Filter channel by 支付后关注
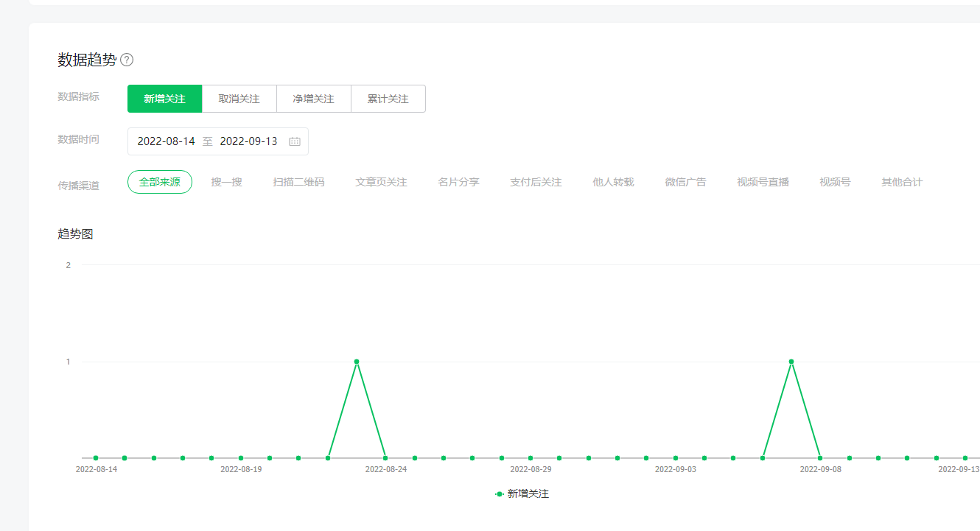Image resolution: width=980 pixels, height=531 pixels. click(x=536, y=182)
